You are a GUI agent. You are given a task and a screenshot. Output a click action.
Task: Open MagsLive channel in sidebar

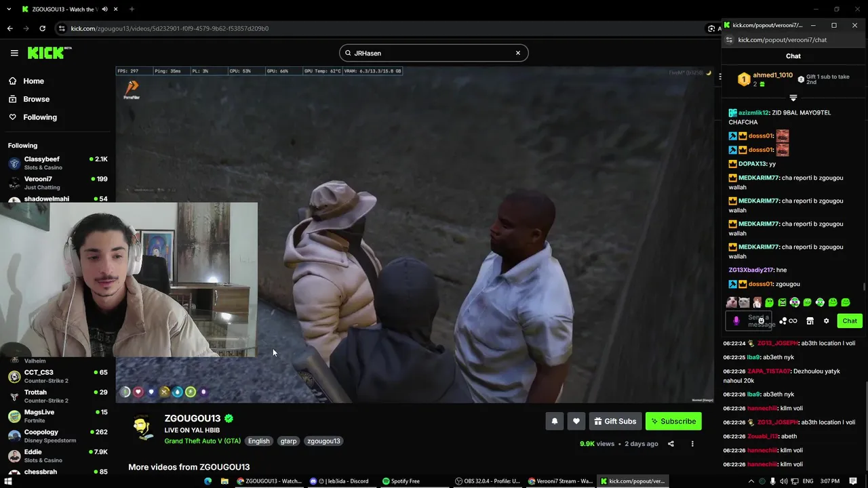pyautogui.click(x=58, y=415)
